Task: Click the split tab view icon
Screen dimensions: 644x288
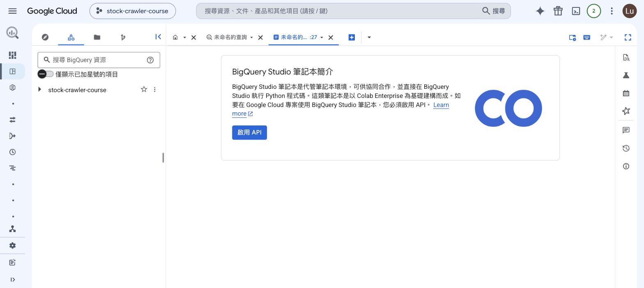Action: [573, 37]
